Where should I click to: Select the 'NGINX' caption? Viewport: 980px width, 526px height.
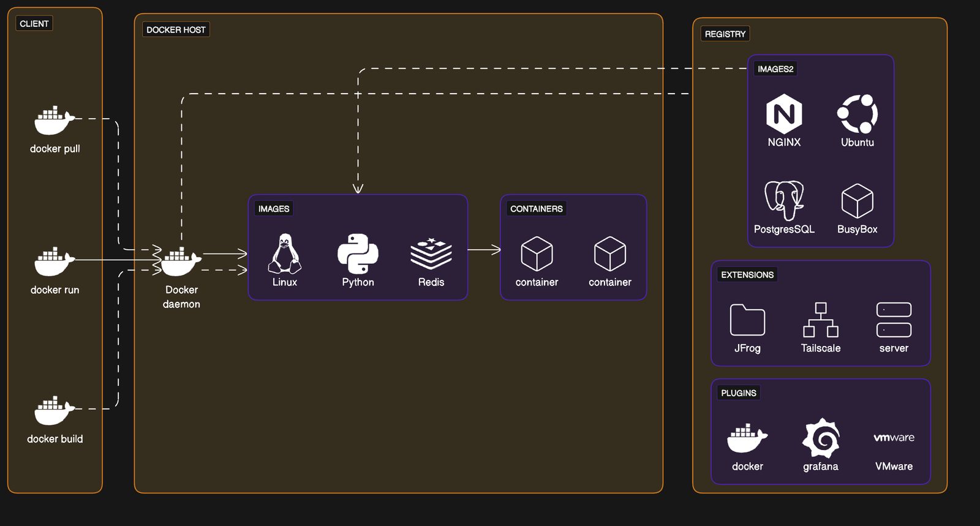(784, 142)
